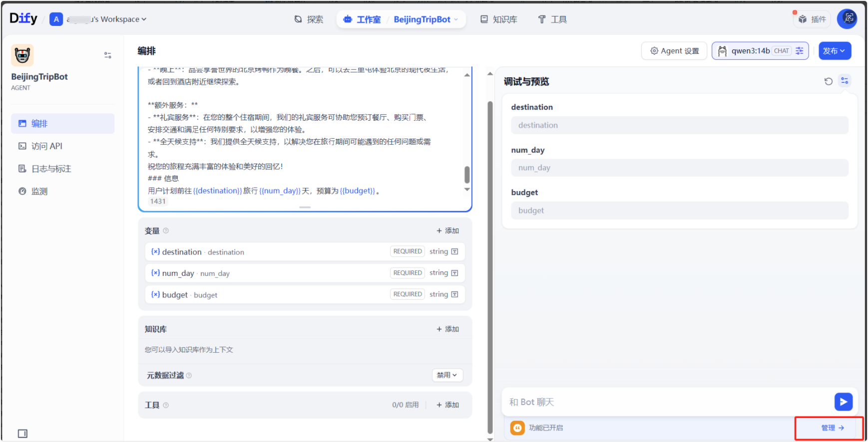Click the num_day variable string type icon
Image resolution: width=868 pixels, height=442 pixels.
[x=454, y=273]
